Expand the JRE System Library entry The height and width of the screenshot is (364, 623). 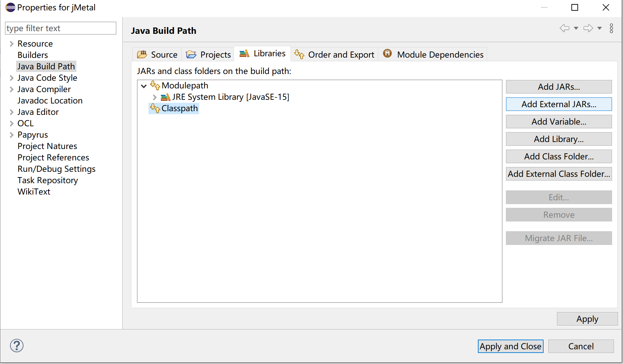(154, 97)
